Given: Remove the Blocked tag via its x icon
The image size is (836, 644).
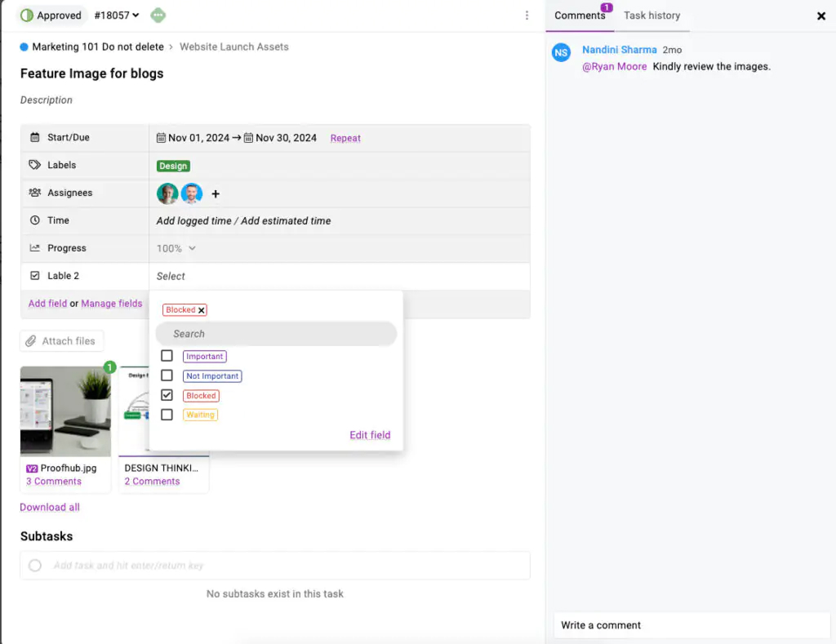Looking at the screenshot, I should click(202, 309).
